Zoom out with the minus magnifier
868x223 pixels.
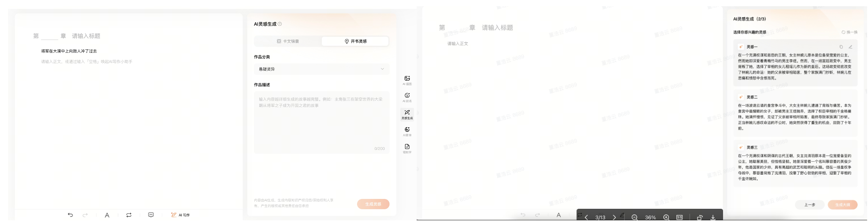coord(635,217)
